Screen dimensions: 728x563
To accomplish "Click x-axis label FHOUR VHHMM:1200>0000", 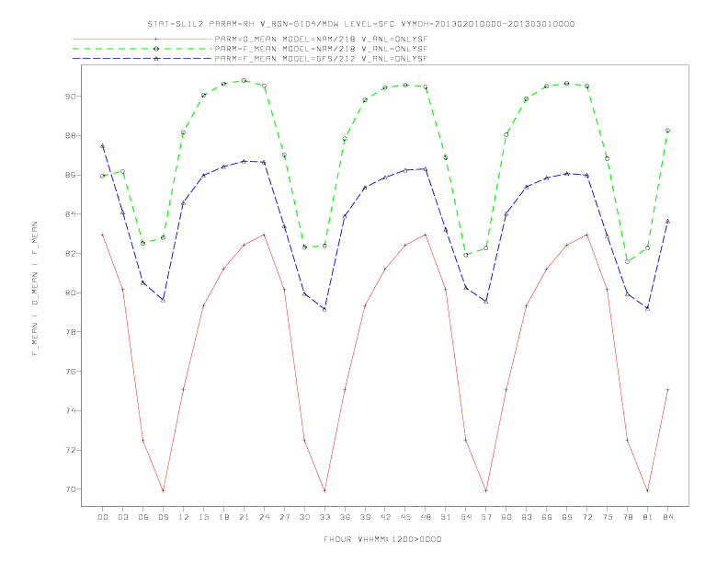I will click(382, 539).
